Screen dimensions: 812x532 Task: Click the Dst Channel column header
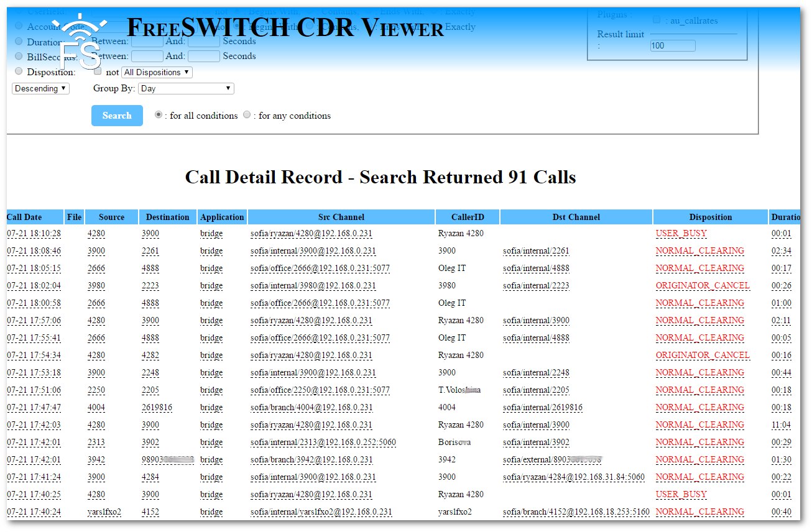pyautogui.click(x=576, y=217)
